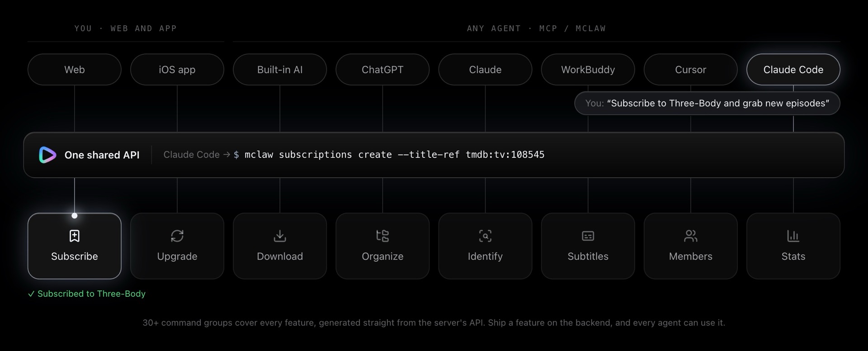Click the mclaw subscriptions create command text

click(394, 155)
